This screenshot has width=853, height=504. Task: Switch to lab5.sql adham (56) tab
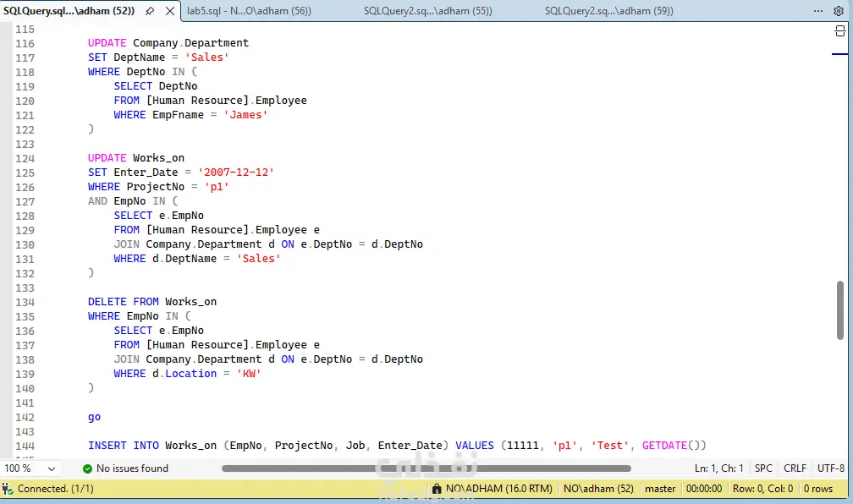[249, 11]
